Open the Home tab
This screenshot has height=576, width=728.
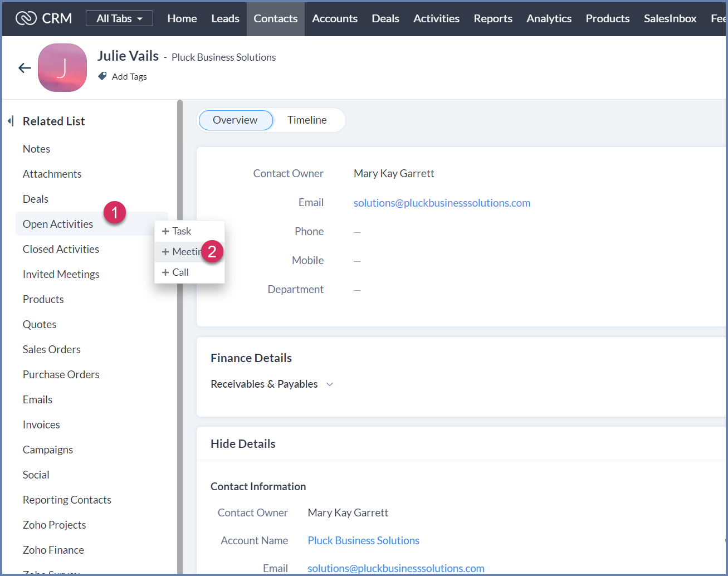click(182, 18)
